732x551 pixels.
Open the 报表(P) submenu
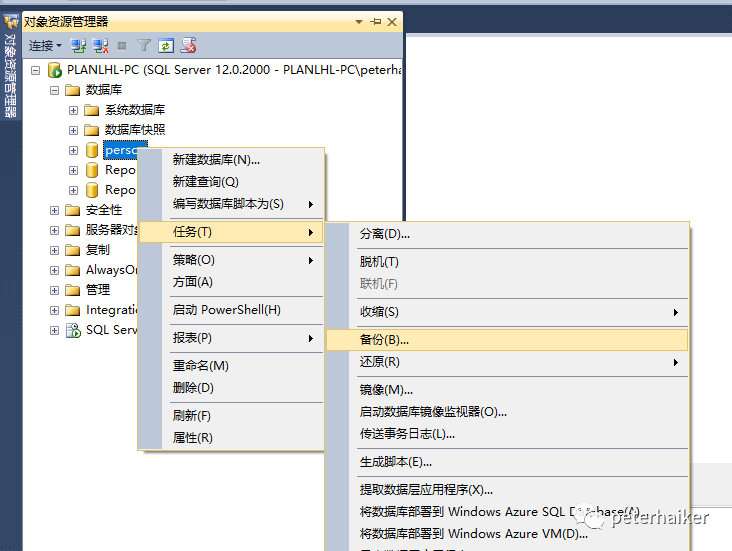(232, 338)
